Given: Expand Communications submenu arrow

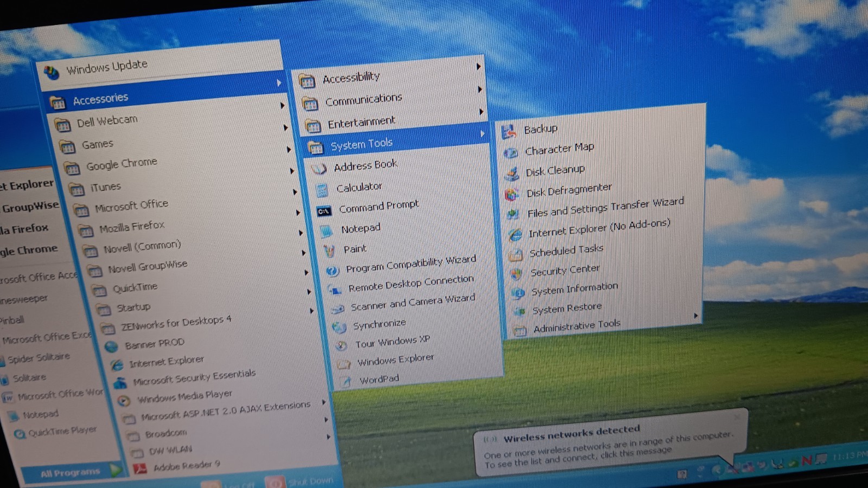Looking at the screenshot, I should (x=480, y=89).
